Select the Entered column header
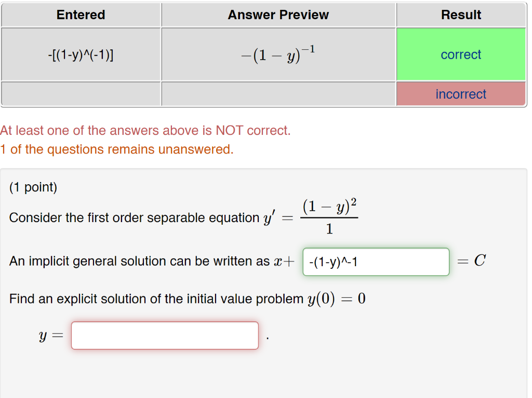Viewport: 532px width, 398px height. tap(81, 15)
